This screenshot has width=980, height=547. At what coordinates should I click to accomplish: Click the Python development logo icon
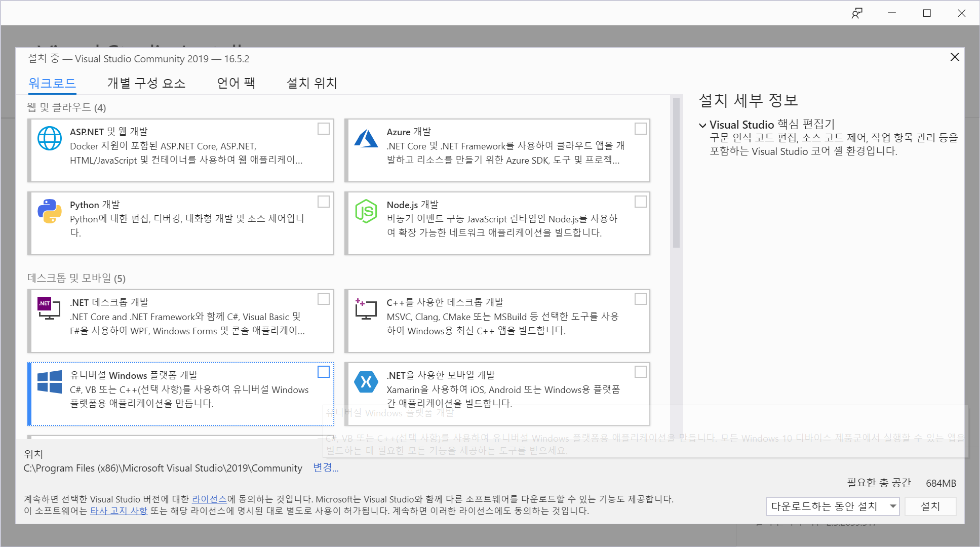tap(50, 211)
